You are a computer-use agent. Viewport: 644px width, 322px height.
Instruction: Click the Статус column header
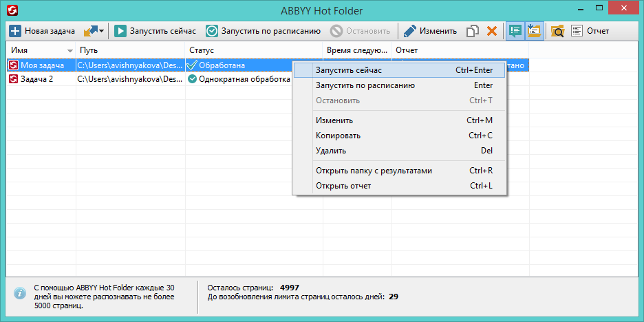(x=255, y=50)
